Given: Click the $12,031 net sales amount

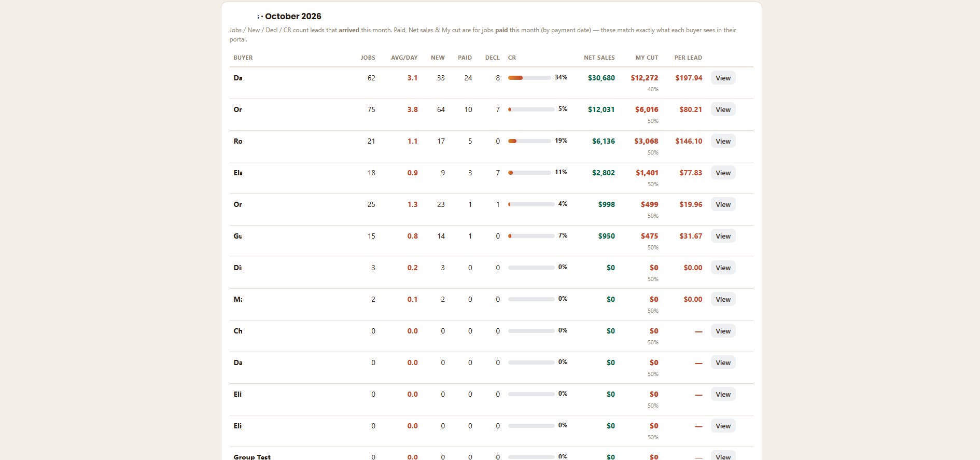Looking at the screenshot, I should pyautogui.click(x=601, y=109).
